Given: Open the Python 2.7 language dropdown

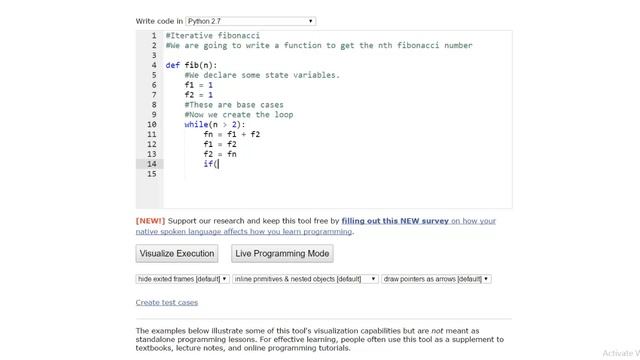Looking at the screenshot, I should pyautogui.click(x=251, y=21).
